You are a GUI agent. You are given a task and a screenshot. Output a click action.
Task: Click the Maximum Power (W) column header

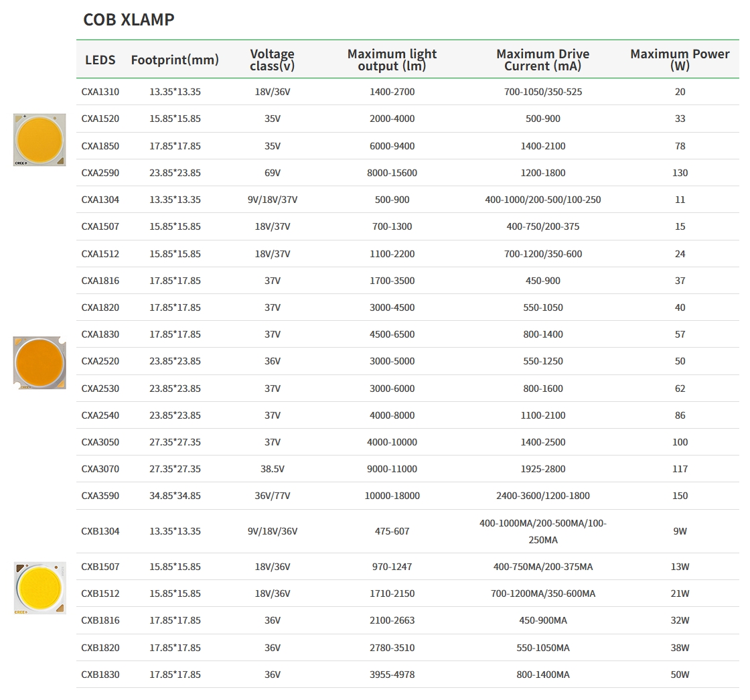pos(680,60)
